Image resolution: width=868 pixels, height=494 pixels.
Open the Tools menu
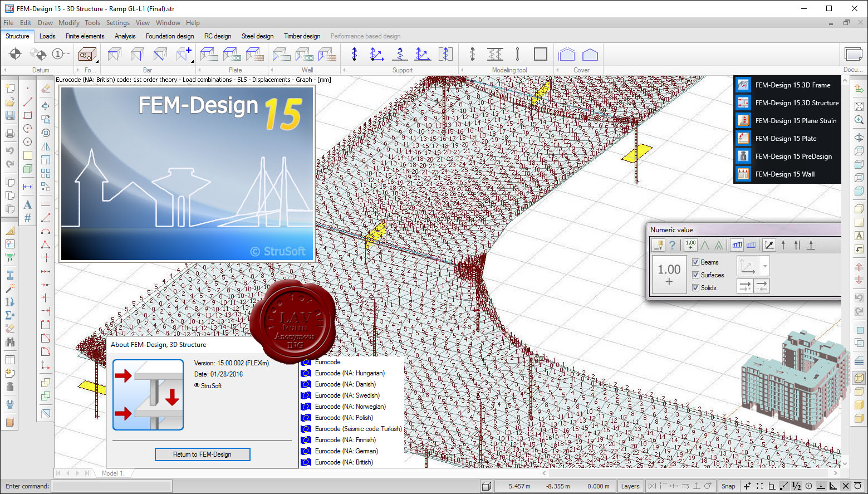(92, 23)
